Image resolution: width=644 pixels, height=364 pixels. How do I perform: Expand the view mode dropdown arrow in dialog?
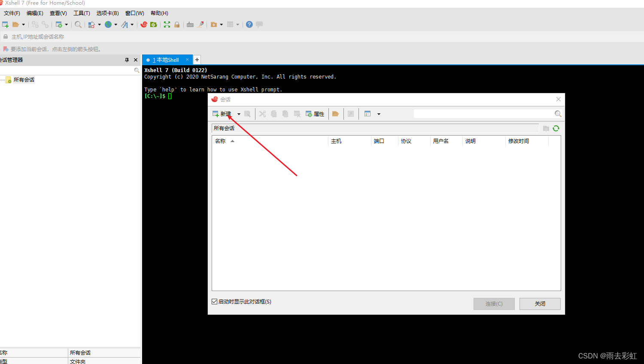pyautogui.click(x=379, y=114)
